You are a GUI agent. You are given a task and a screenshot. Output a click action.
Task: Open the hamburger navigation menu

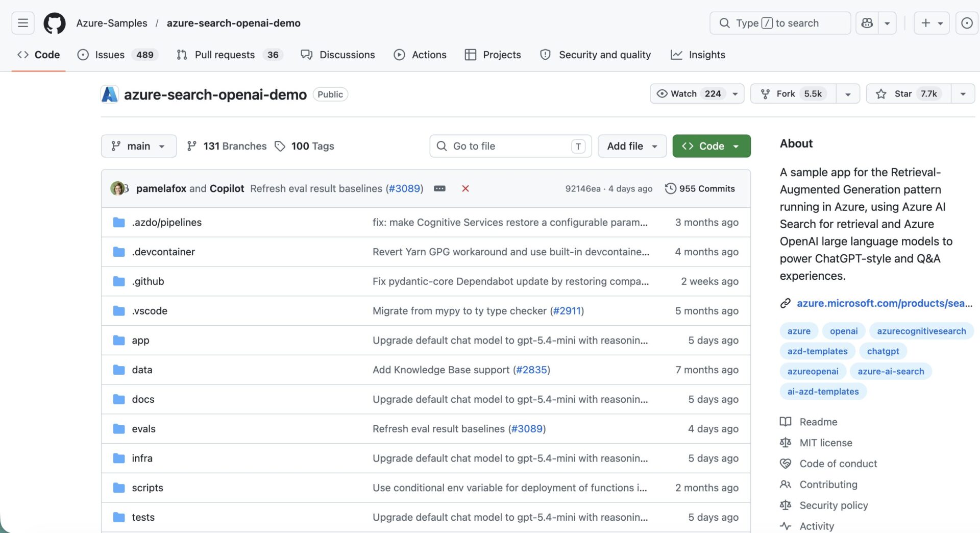pyautogui.click(x=23, y=23)
